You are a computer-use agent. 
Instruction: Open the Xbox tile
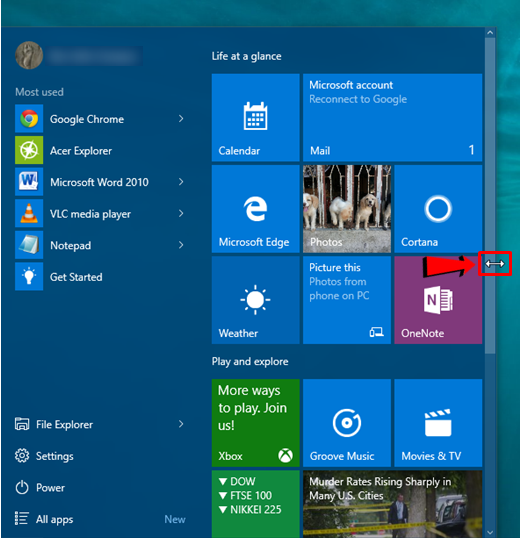tap(255, 423)
